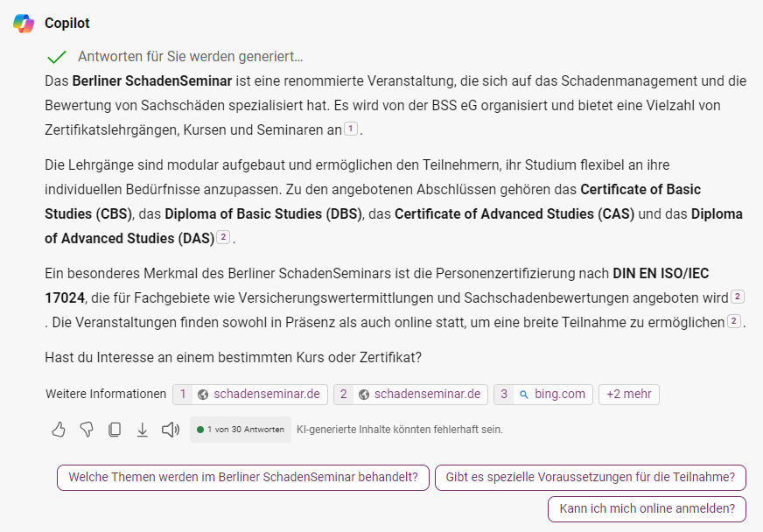This screenshot has height=532, width=763.
Task: Read the answer aloud with speaker icon
Action: pos(171,430)
